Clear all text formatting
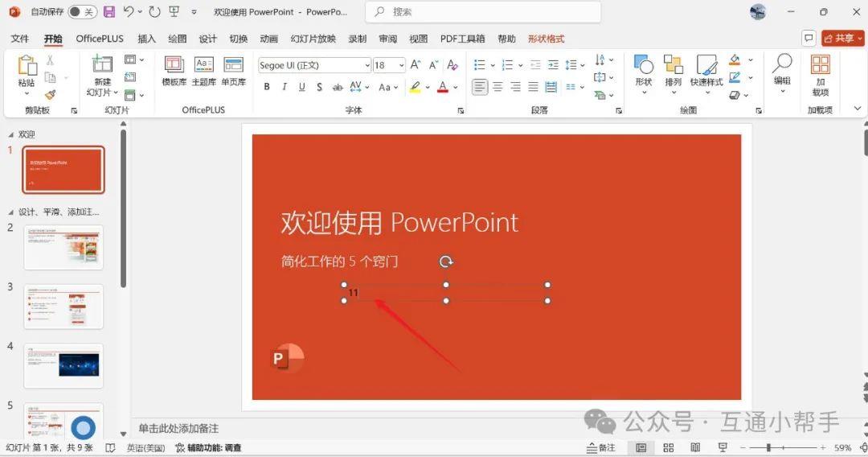 tap(452, 65)
